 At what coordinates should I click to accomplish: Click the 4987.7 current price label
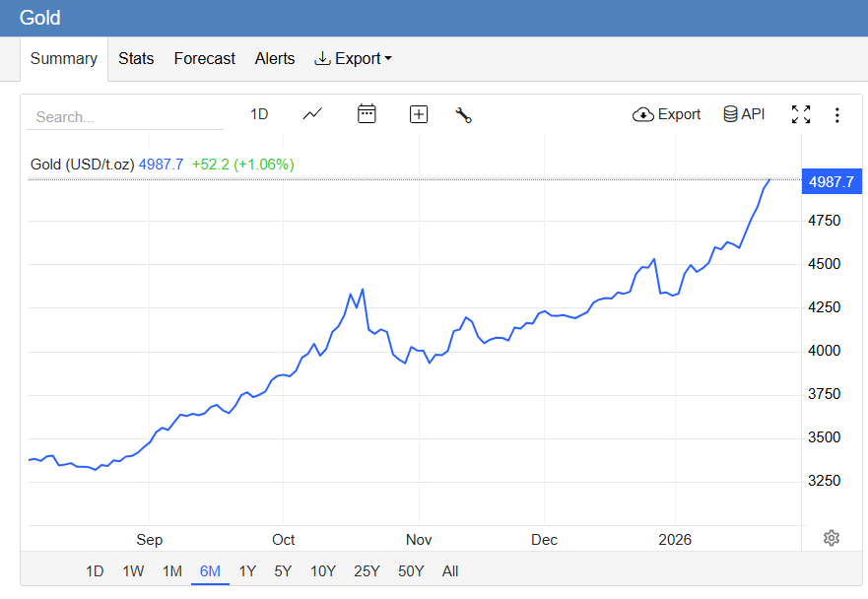tap(831, 181)
